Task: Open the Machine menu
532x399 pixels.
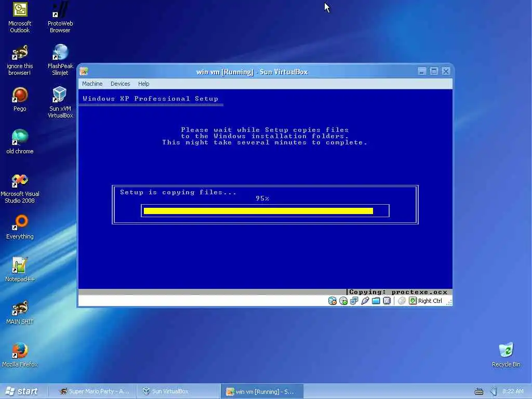Action: pyautogui.click(x=92, y=84)
